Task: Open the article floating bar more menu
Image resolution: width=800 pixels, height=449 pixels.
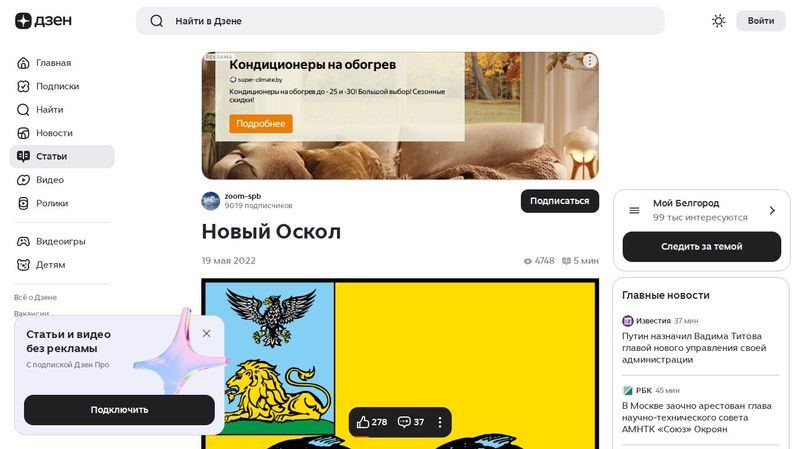Action: tap(440, 422)
